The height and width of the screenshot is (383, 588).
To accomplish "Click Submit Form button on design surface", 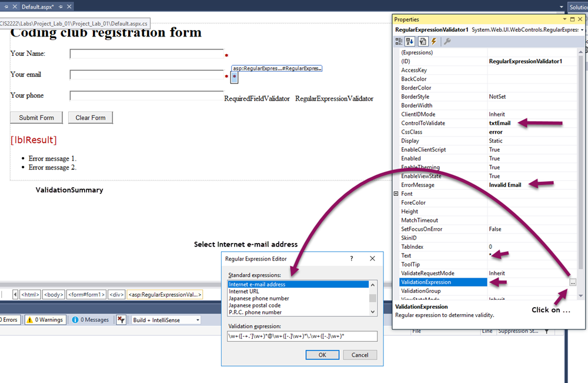I will [x=36, y=118].
